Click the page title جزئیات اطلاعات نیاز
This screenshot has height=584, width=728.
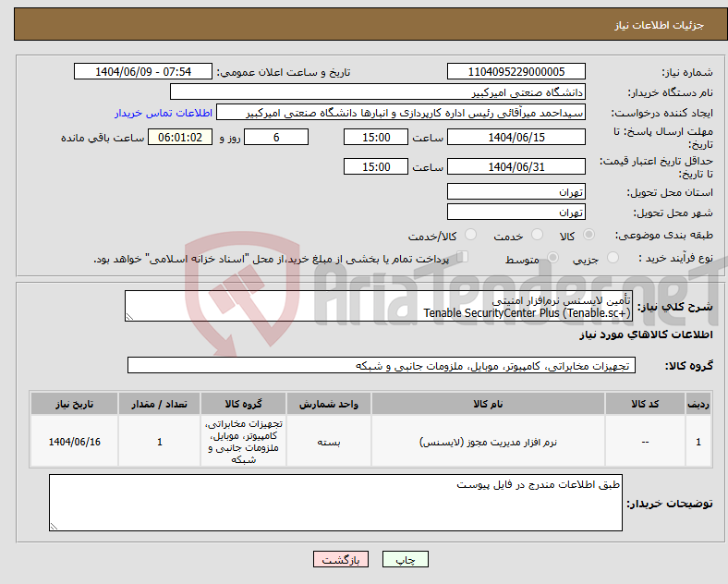click(x=660, y=25)
